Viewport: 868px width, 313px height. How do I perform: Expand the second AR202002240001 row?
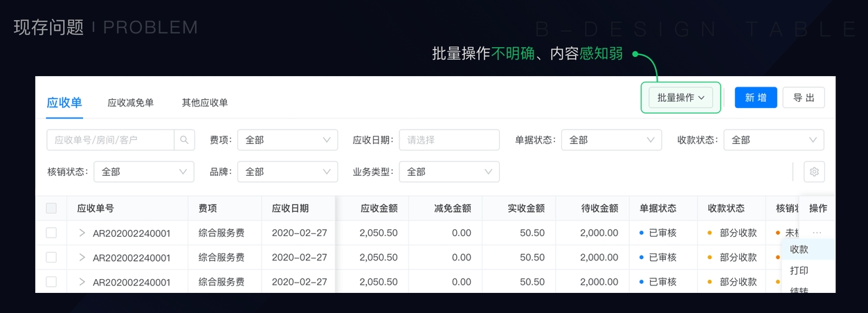click(x=82, y=258)
